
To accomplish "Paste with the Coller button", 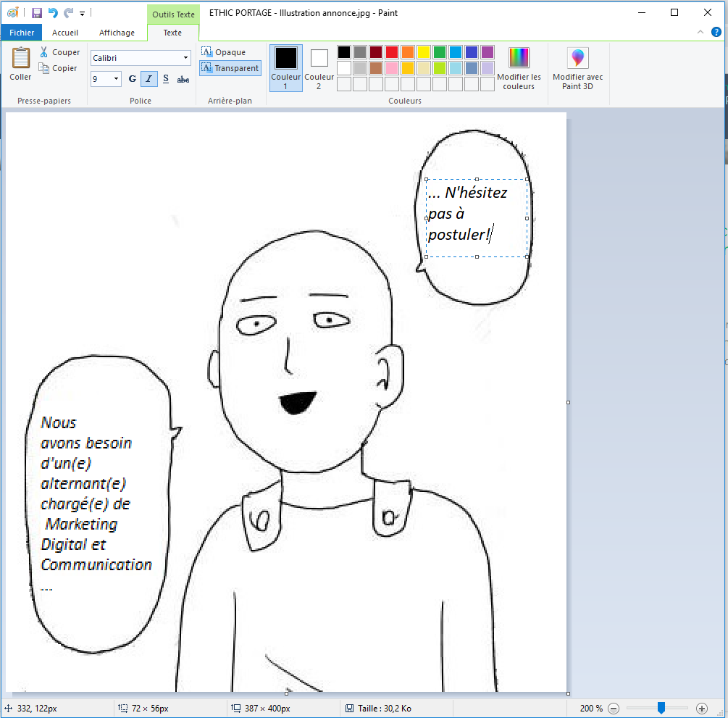I will click(x=20, y=64).
